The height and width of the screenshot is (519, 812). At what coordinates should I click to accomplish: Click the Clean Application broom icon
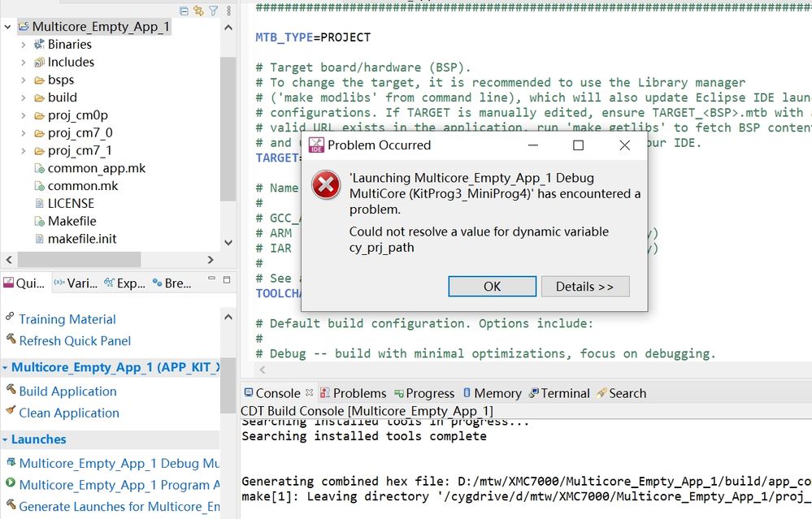[11, 412]
